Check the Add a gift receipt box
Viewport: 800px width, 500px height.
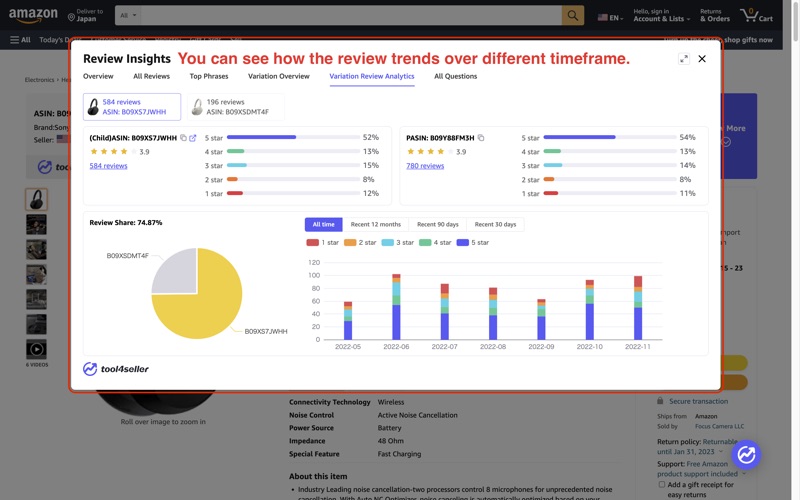click(662, 484)
